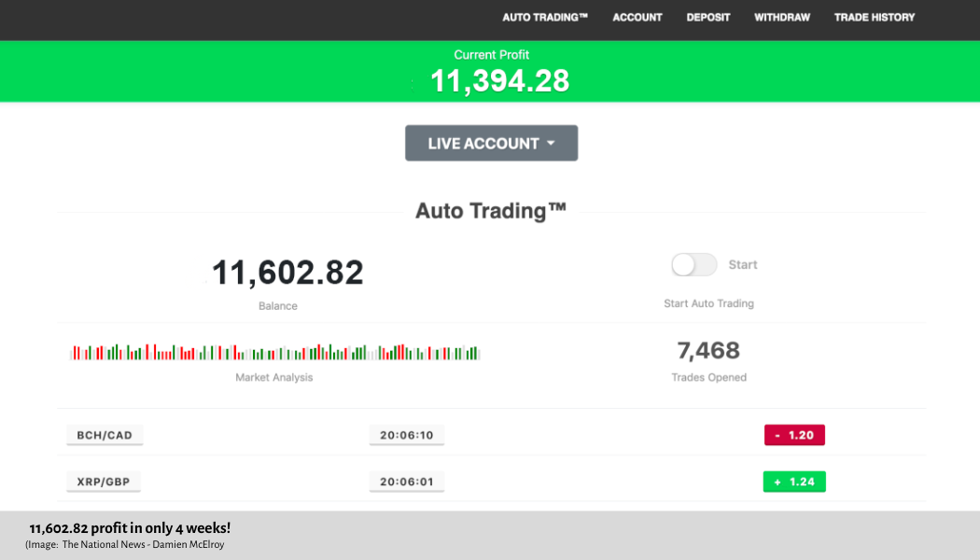980x560 pixels.
Task: Select Withdraw in the top navigation
Action: point(782,17)
